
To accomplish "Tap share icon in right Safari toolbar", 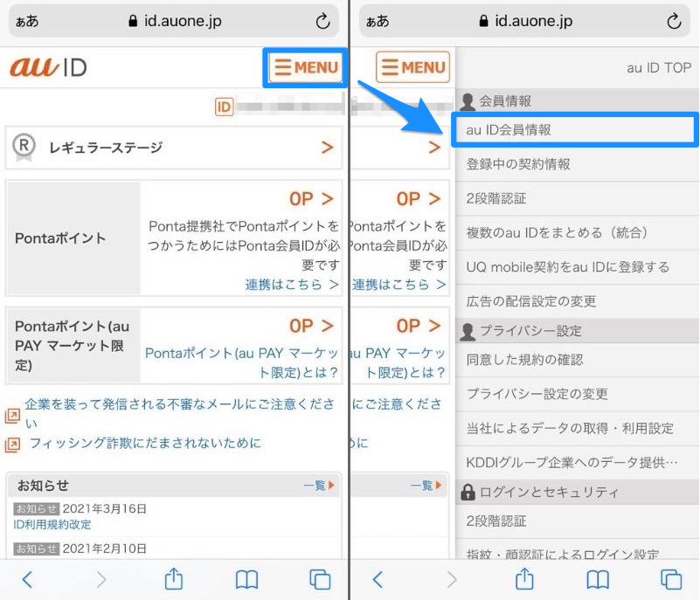I will point(524,579).
